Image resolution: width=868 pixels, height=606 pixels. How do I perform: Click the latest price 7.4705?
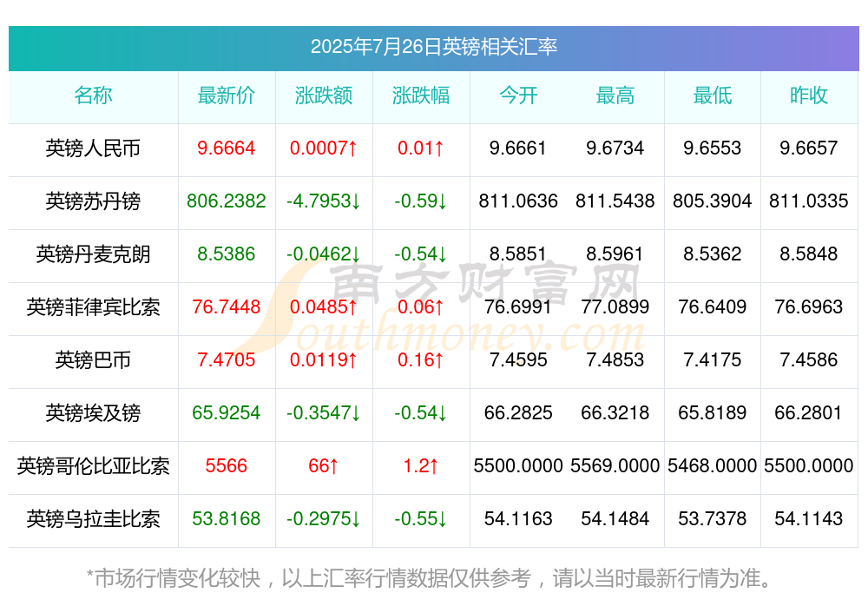click(227, 359)
